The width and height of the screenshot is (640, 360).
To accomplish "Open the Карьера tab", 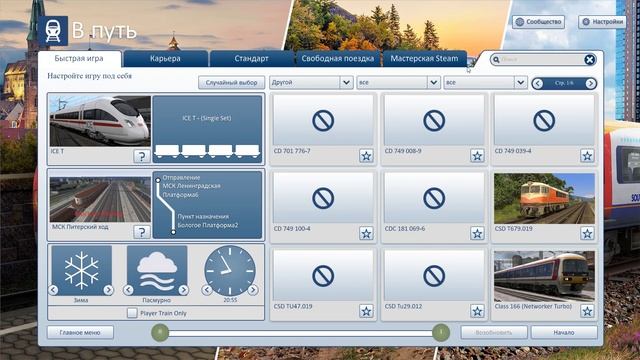I will (x=165, y=58).
